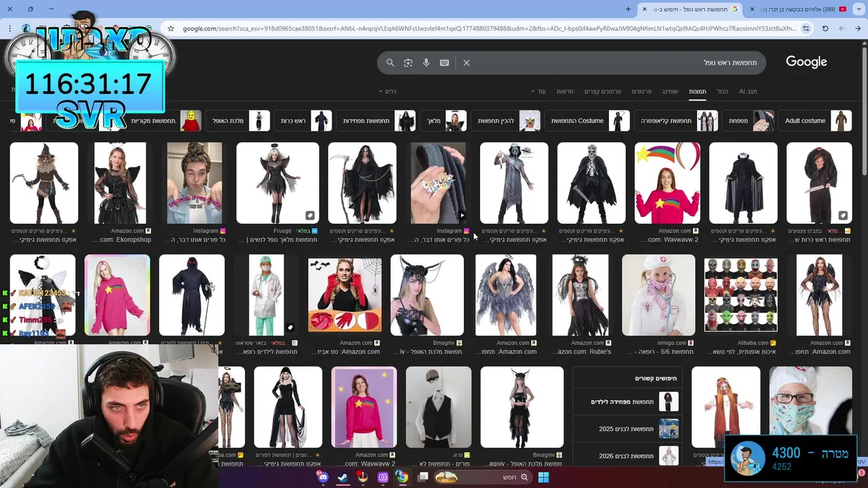Open the 'סרטונים קצרים' short videos tab
The image size is (868, 488).
[604, 91]
